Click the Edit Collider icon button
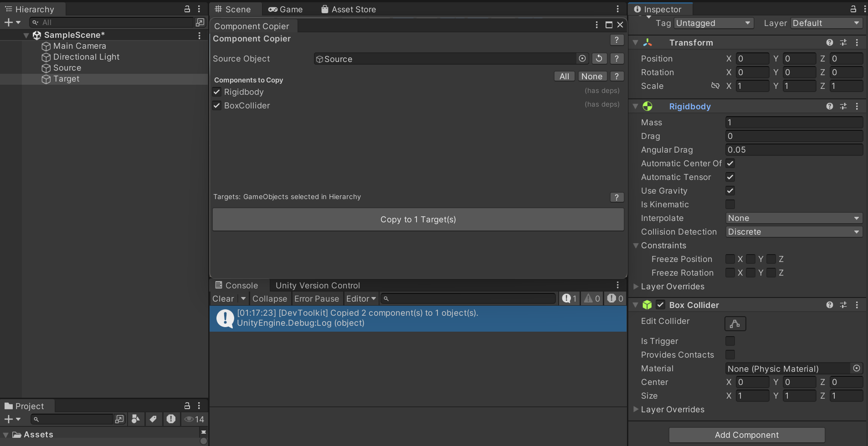This screenshot has height=446, width=868. (735, 323)
